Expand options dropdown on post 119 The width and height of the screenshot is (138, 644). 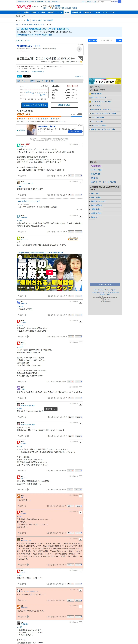pyautogui.click(x=81, y=182)
